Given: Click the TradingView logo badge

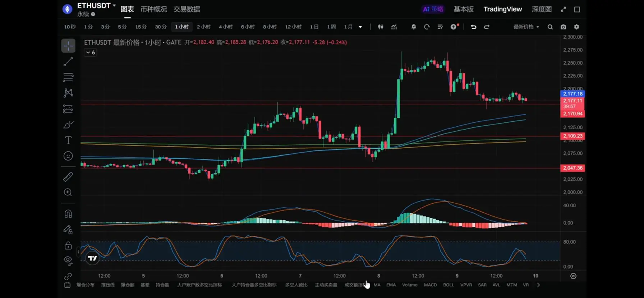Looking at the screenshot, I should [x=92, y=258].
